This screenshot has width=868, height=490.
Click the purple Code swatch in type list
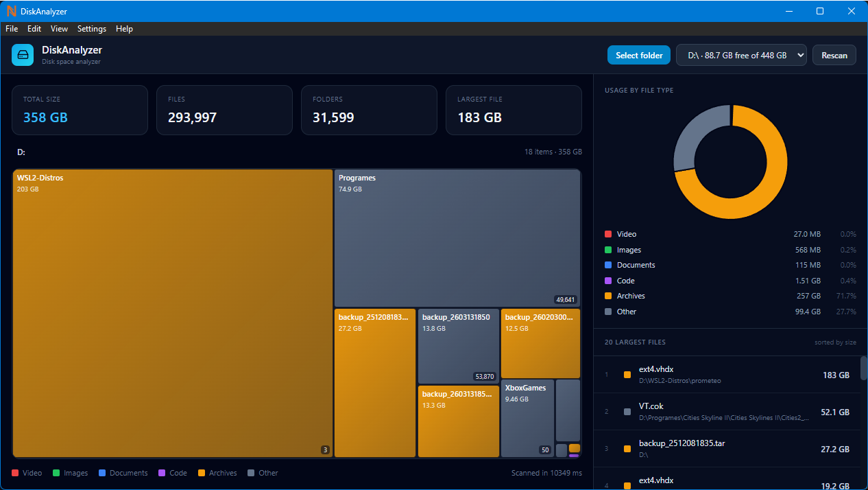608,281
